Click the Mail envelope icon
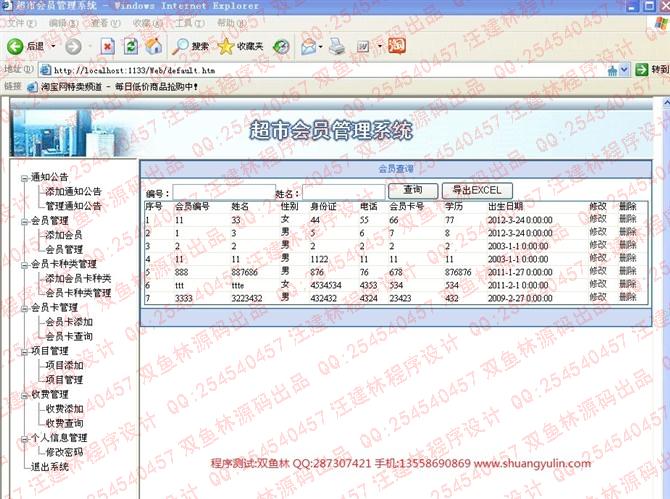Viewport: 670px width, 499px height. click(309, 46)
